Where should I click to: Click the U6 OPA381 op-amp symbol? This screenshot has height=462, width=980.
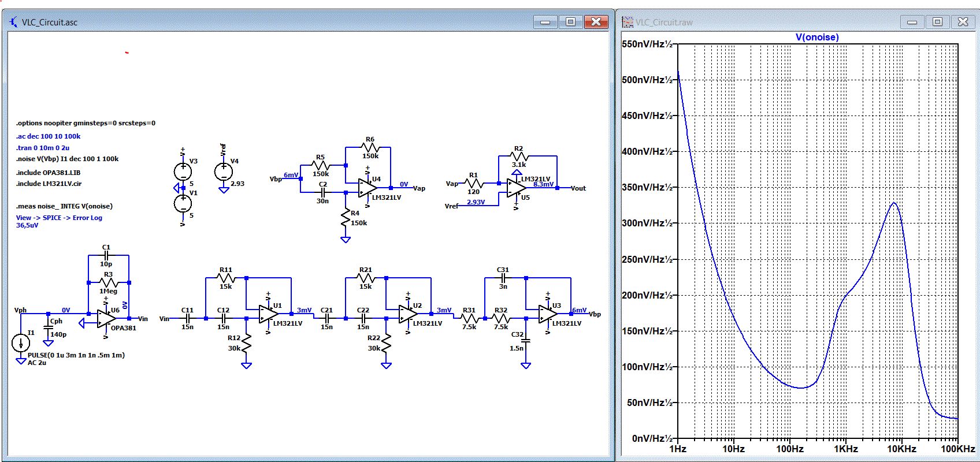point(106,318)
